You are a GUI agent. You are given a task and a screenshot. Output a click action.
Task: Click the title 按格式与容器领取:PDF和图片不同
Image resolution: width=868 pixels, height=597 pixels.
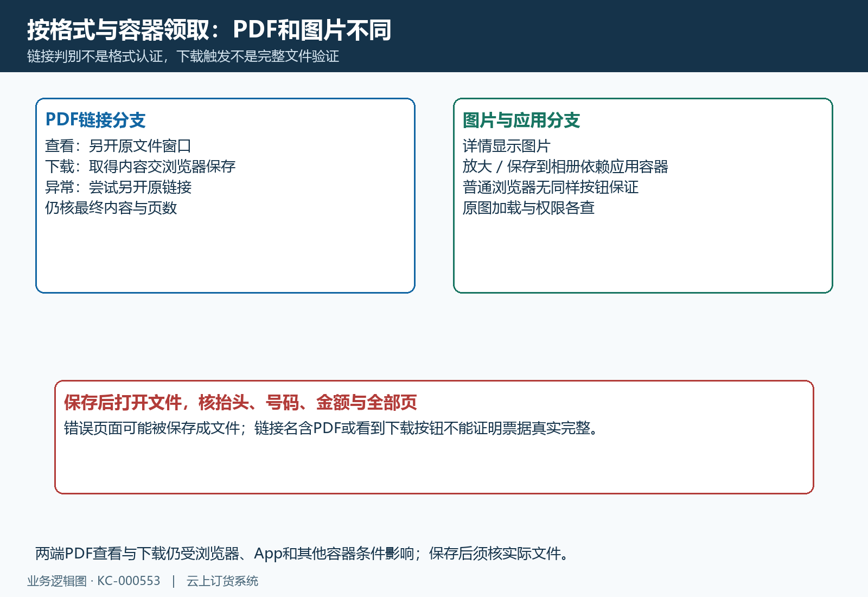pyautogui.click(x=209, y=30)
